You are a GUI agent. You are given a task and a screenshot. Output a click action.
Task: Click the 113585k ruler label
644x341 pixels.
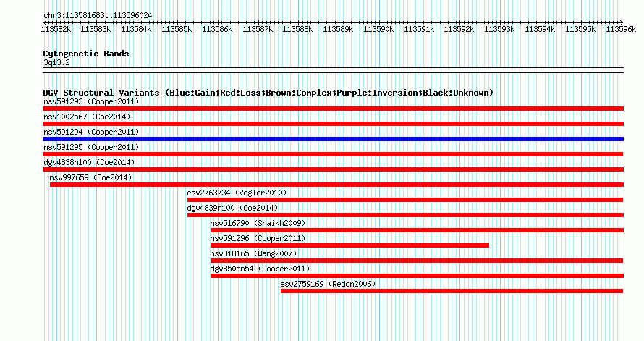coord(177,29)
